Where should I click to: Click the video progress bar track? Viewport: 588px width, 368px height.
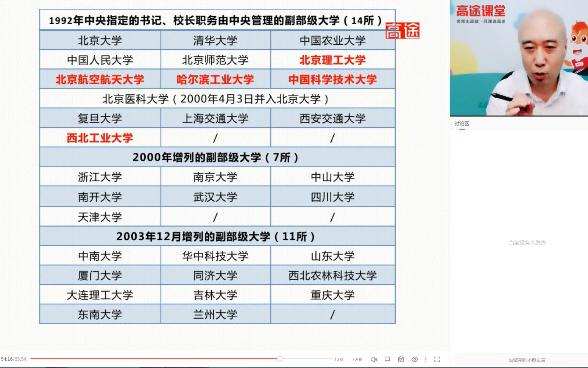pyautogui.click(x=181, y=359)
